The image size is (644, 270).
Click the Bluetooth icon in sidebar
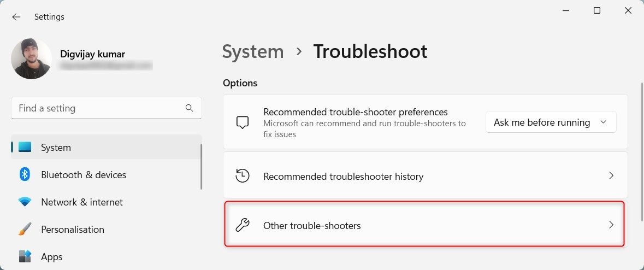(x=25, y=175)
